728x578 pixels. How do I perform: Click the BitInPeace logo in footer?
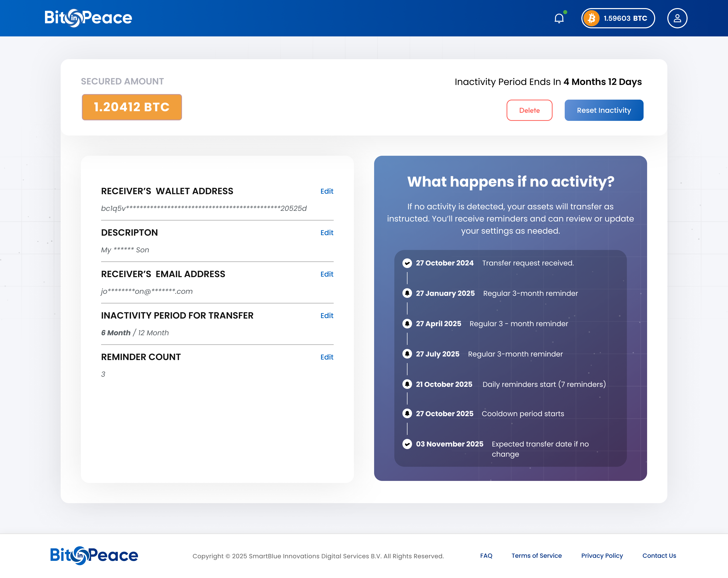click(x=94, y=555)
